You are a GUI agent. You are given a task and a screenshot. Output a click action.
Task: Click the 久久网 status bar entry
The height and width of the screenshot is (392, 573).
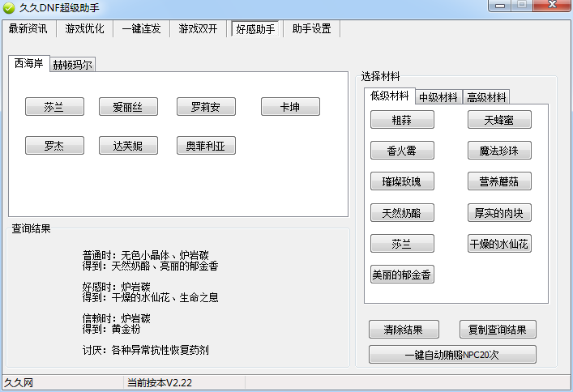(x=19, y=382)
